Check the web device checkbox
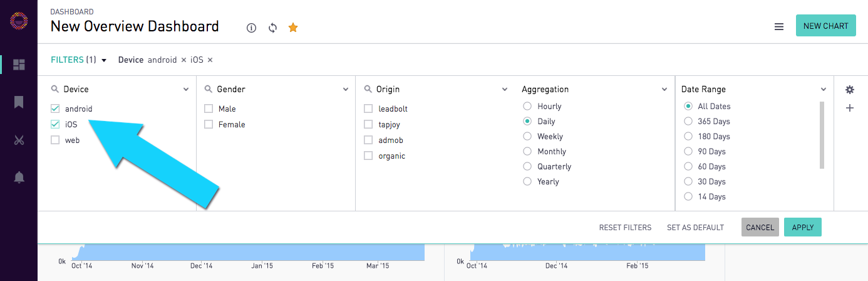The height and width of the screenshot is (281, 868). coord(55,140)
